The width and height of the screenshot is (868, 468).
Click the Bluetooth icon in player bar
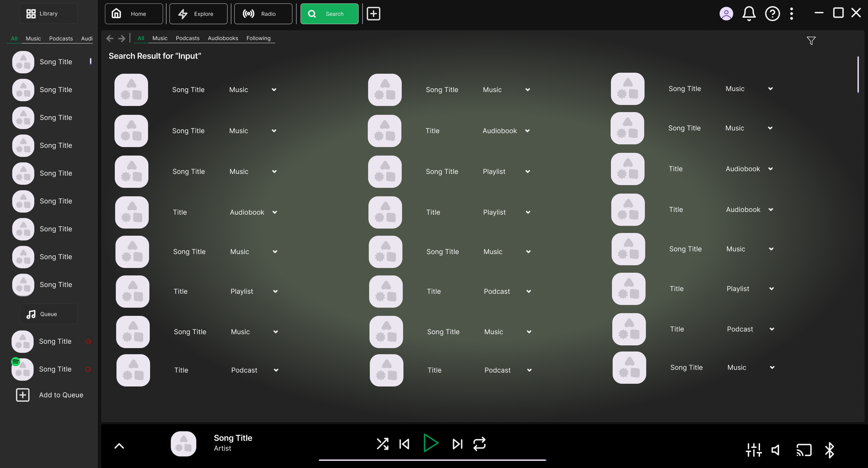tap(829, 450)
